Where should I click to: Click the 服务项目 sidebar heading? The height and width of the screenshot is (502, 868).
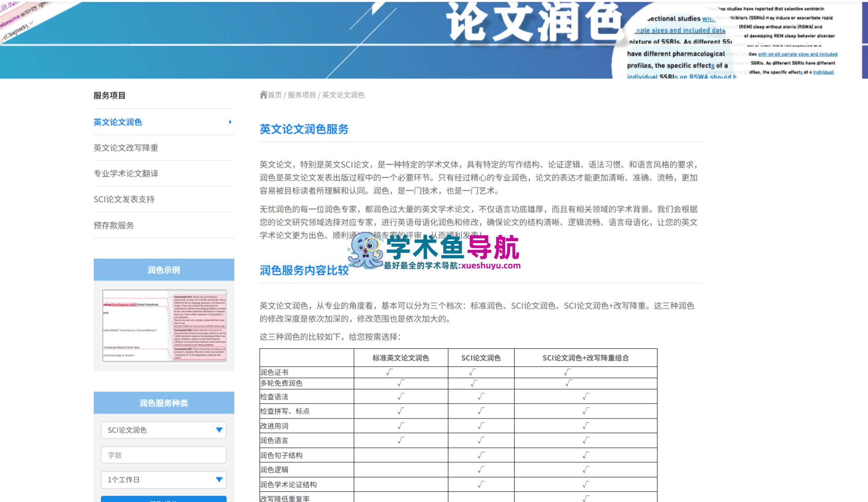pos(110,96)
